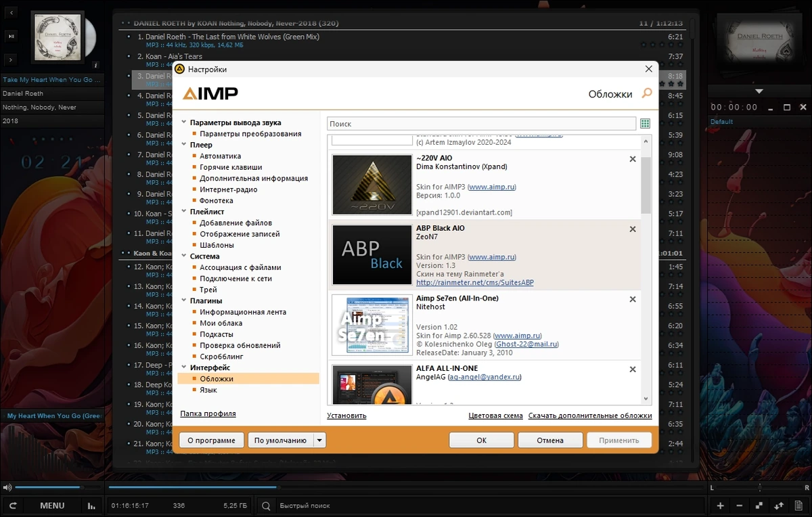Adjust the L/R balance slider

(759, 487)
